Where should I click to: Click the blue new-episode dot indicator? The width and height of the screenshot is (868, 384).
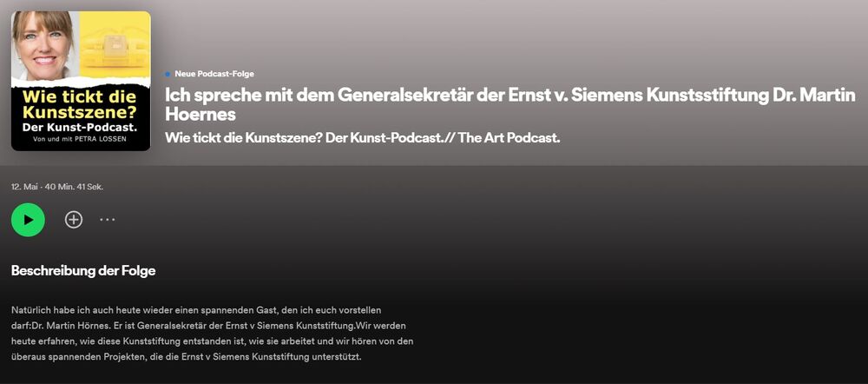point(168,74)
